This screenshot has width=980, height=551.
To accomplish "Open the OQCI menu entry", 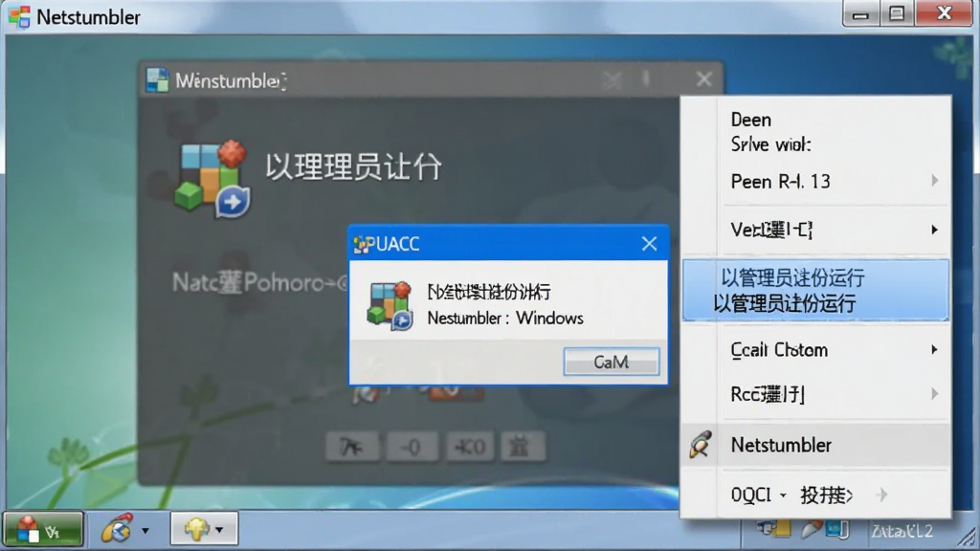I will pos(815,495).
